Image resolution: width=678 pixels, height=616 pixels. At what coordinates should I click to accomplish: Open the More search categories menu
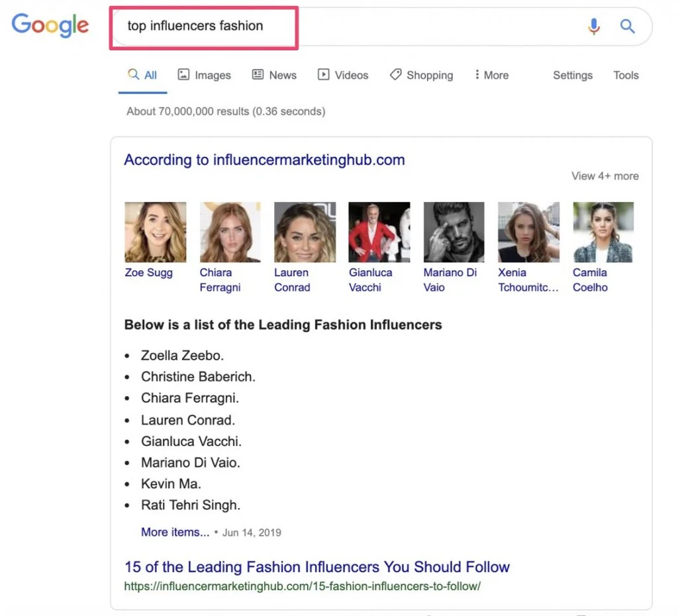click(492, 76)
